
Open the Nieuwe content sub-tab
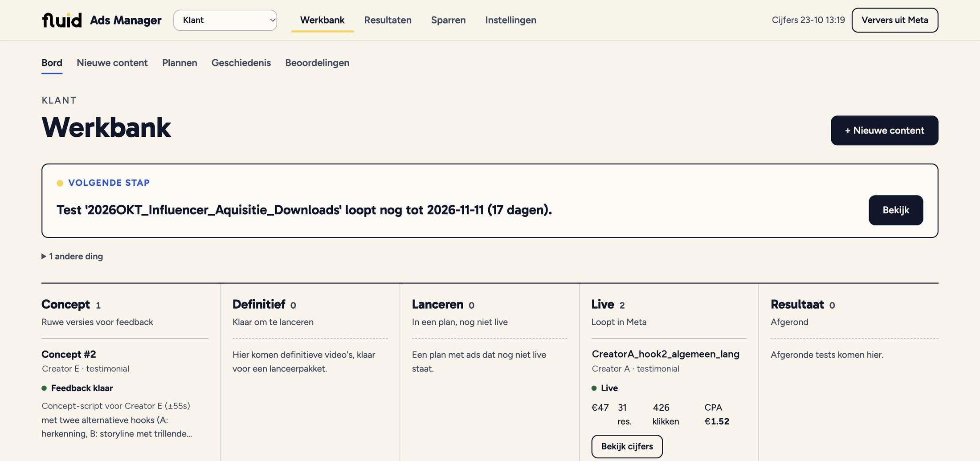112,63
